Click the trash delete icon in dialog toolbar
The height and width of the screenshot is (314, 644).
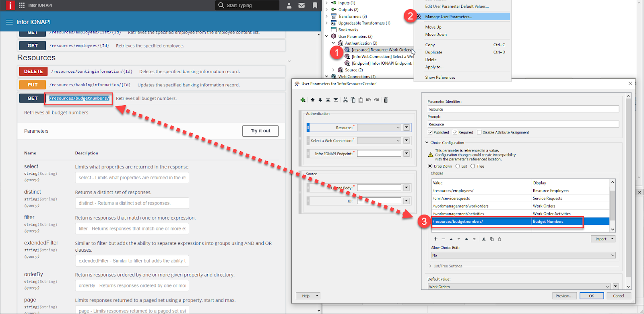pos(386,100)
